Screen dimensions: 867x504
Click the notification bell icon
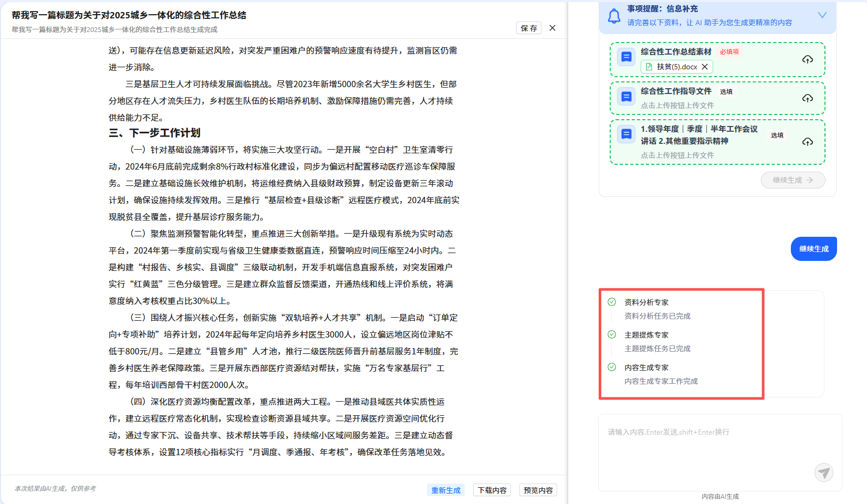tap(614, 16)
